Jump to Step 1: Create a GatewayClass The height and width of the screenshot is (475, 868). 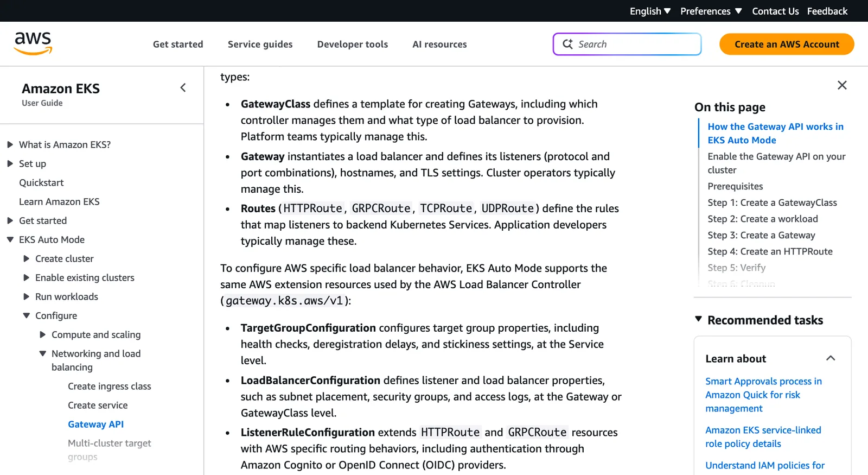[772, 202]
